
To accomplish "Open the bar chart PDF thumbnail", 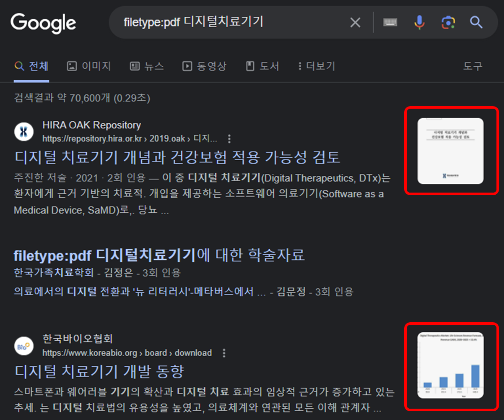I will pyautogui.click(x=451, y=365).
